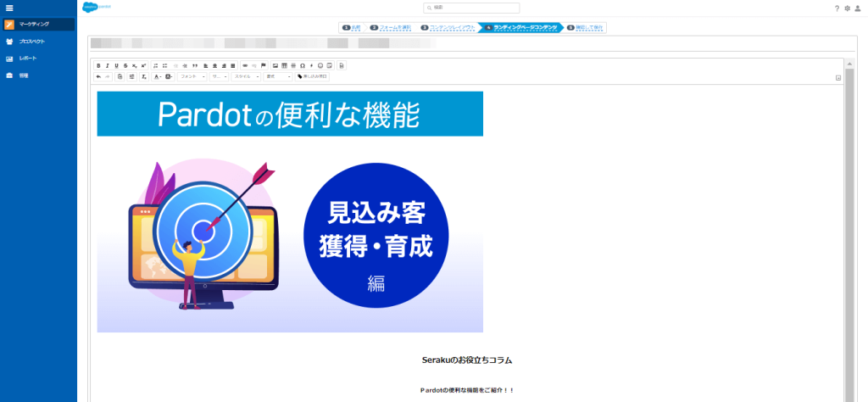Open the マーケティング sidebar menu

tap(38, 25)
